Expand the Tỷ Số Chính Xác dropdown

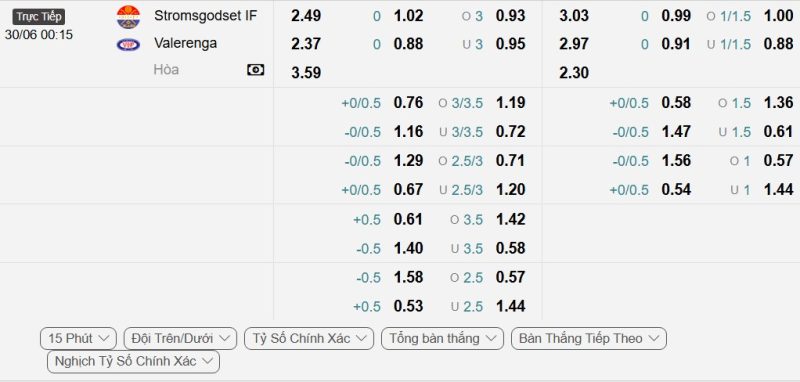(x=309, y=339)
